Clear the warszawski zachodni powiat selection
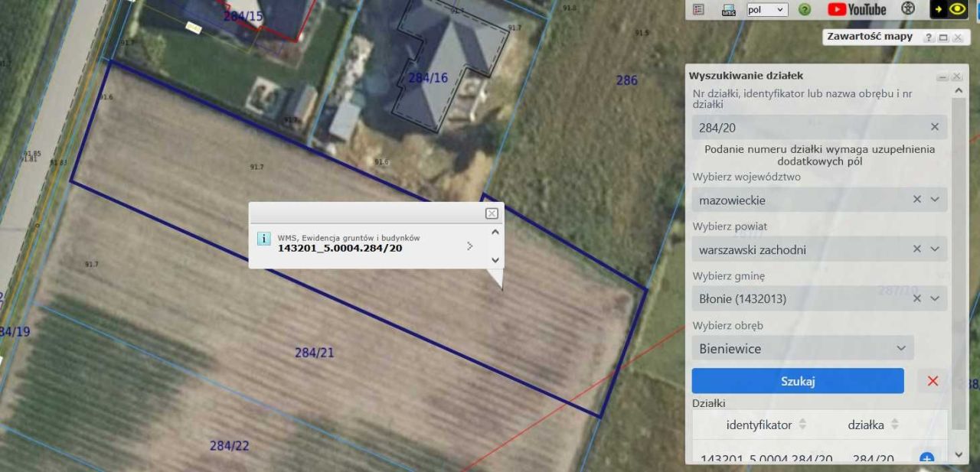Viewport: 980px width, 472px height. coord(917,249)
